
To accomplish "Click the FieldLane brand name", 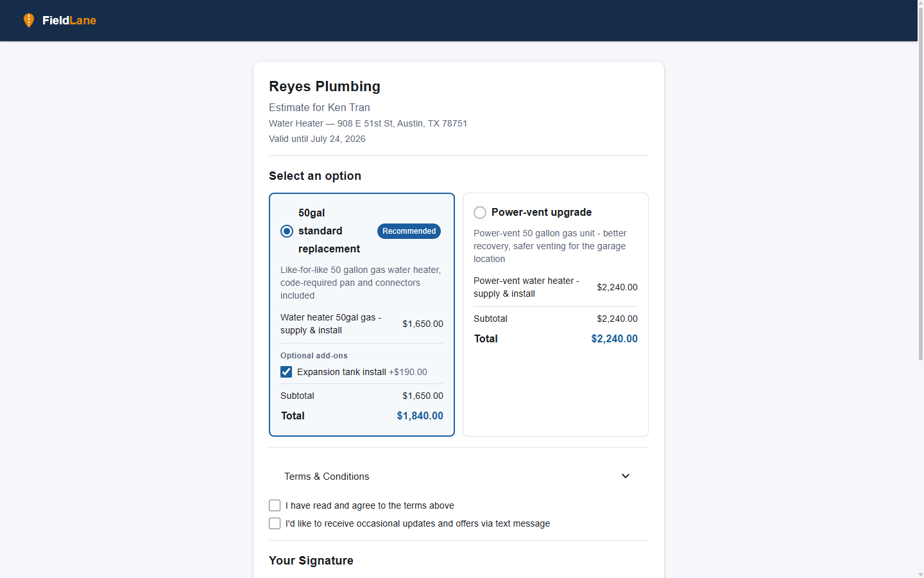I will pyautogui.click(x=69, y=21).
